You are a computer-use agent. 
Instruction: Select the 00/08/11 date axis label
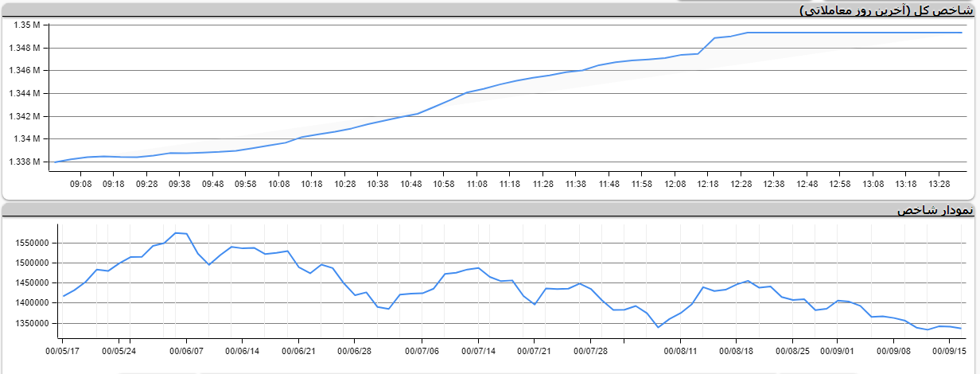click(681, 350)
